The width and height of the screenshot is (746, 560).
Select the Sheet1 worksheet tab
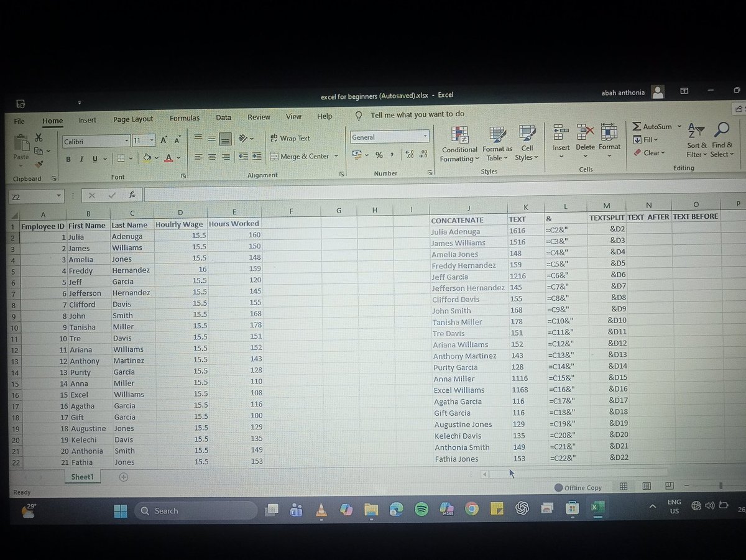(82, 477)
